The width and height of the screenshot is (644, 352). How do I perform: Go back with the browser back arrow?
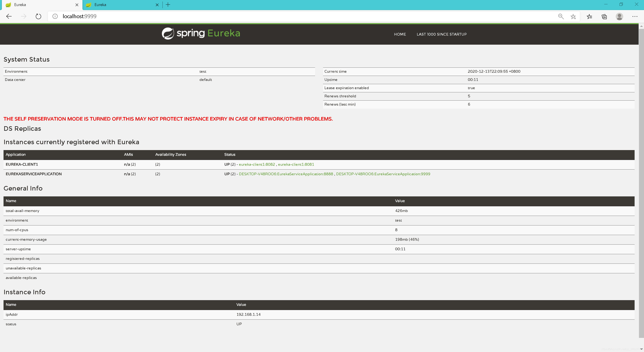click(9, 16)
